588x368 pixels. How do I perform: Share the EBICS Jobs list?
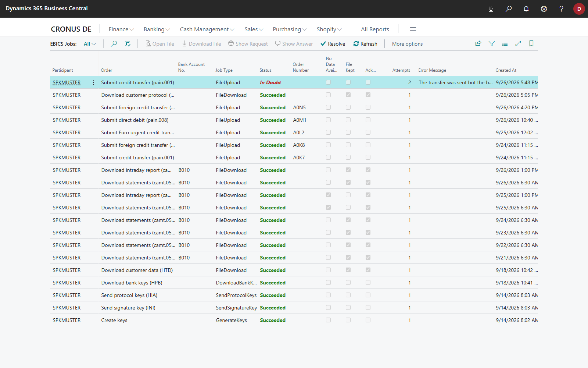coord(478,43)
